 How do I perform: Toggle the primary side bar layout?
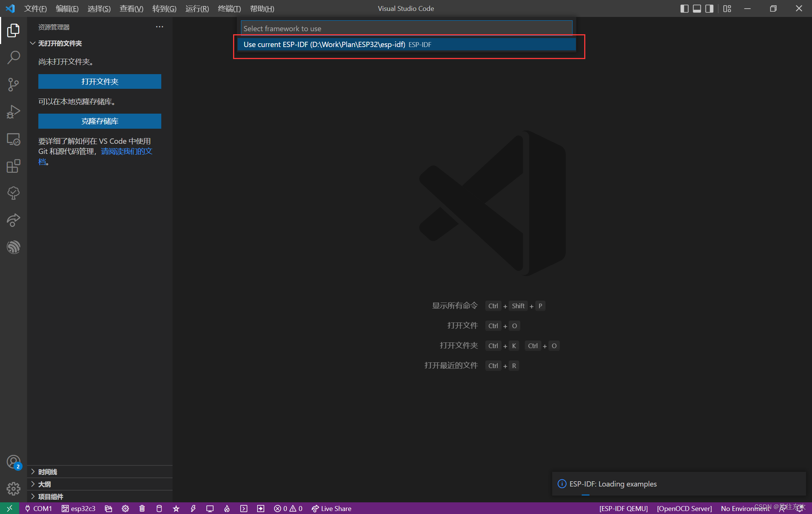(685, 8)
